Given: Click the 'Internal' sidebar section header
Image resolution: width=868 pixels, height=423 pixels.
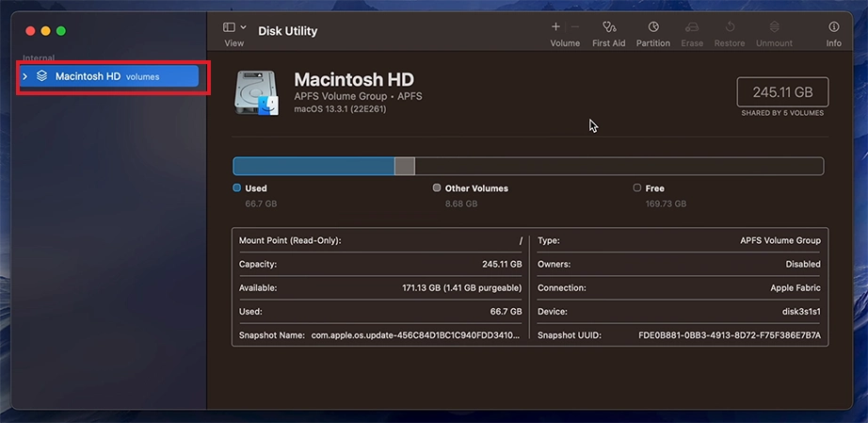Looking at the screenshot, I should coord(39,57).
